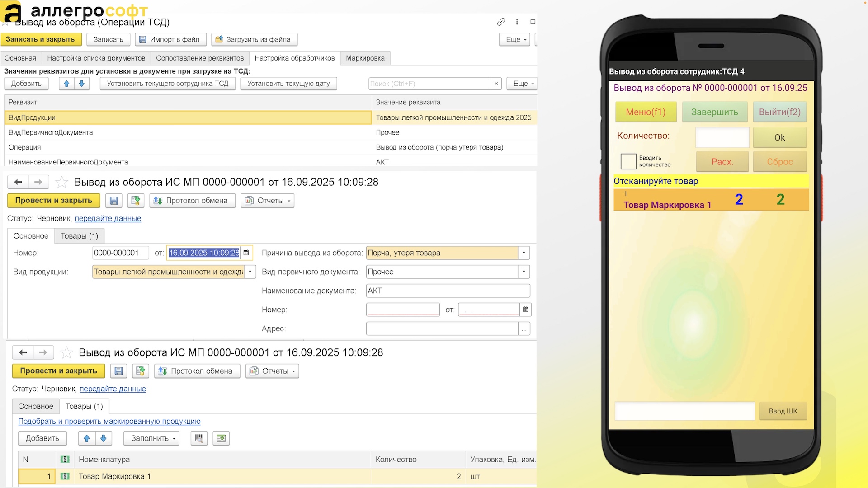Image resolution: width=868 pixels, height=488 pixels.
Task: Select ВидПервичногоДокумента row
Action: tap(270, 132)
